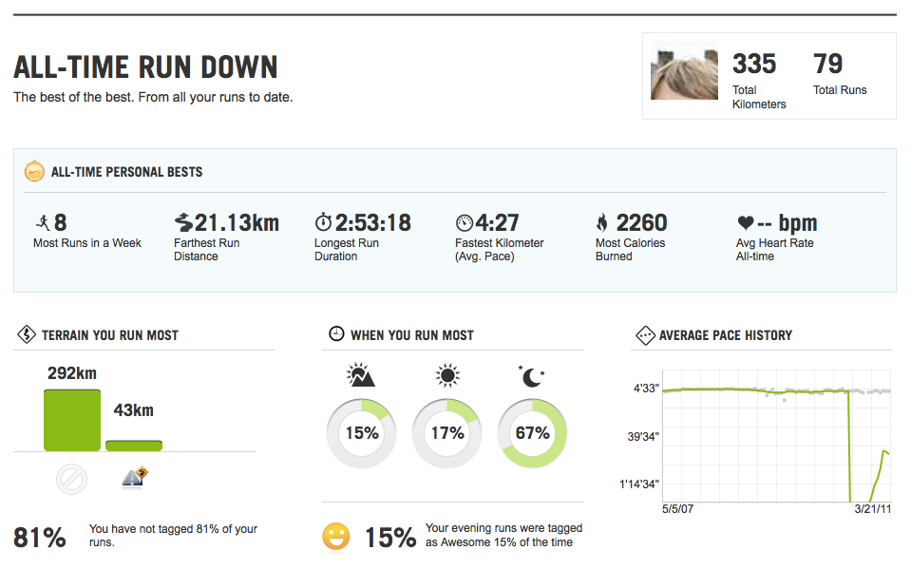Click the yellow Awesome smiley face icon

(x=336, y=537)
